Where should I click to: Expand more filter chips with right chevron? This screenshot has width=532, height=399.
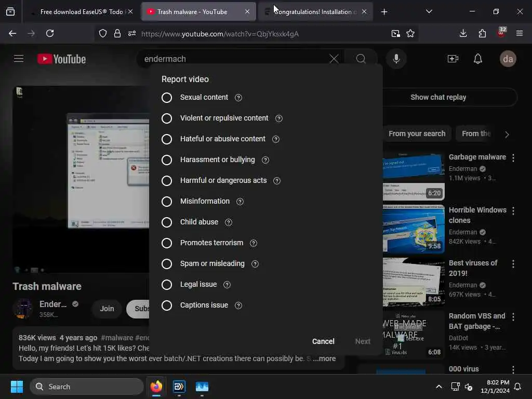pos(507,135)
